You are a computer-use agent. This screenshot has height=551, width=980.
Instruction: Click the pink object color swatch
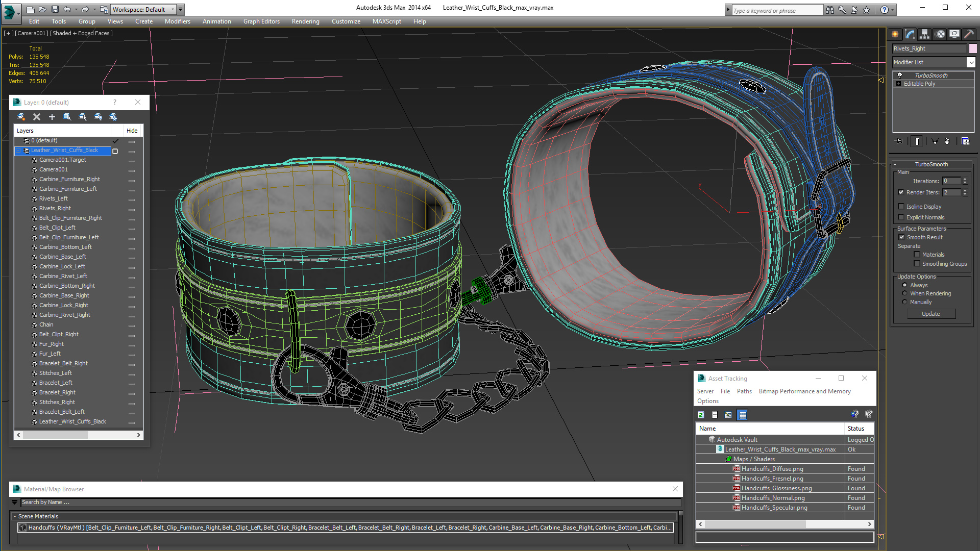tap(973, 48)
